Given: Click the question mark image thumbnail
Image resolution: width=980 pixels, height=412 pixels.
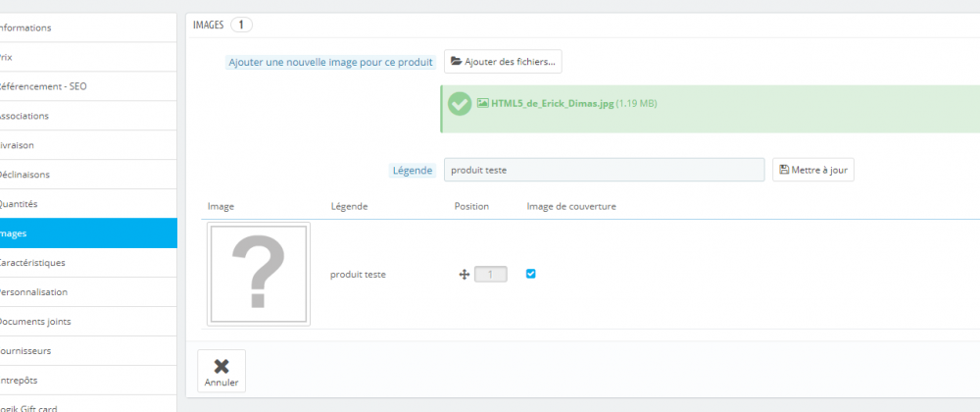Looking at the screenshot, I should pyautogui.click(x=259, y=274).
